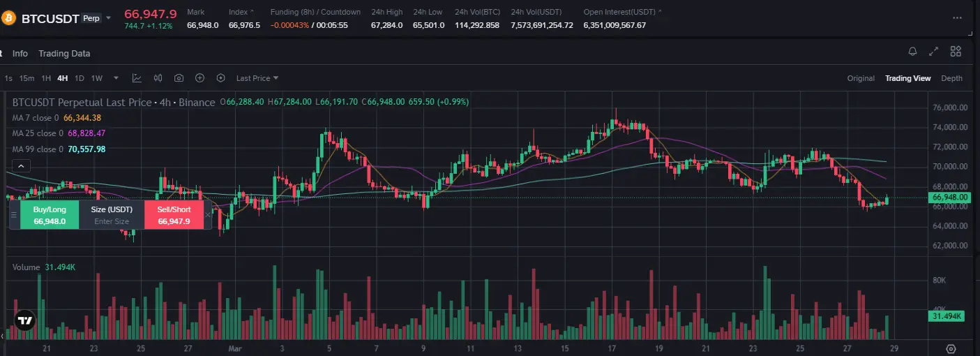Click the 17 date label on time axis

tap(612, 348)
